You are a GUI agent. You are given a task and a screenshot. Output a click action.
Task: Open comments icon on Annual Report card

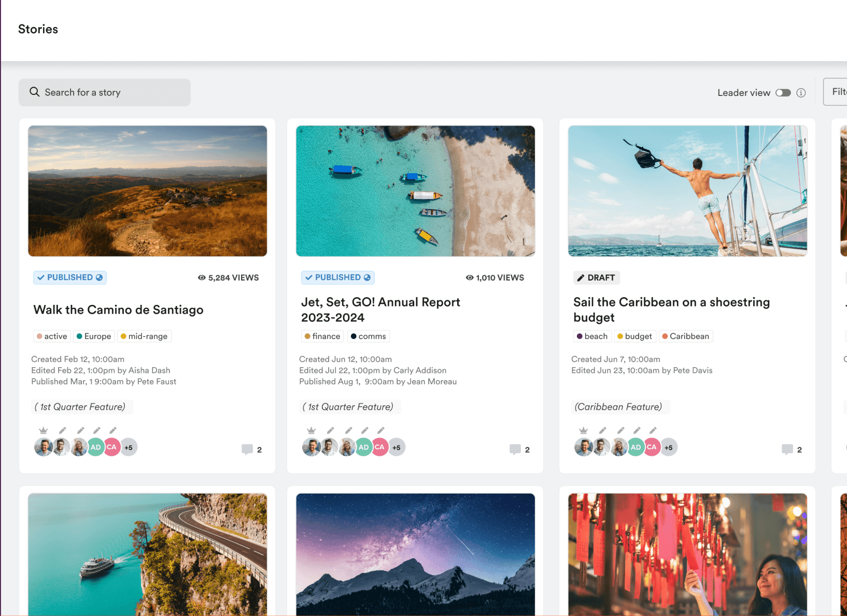tap(515, 449)
